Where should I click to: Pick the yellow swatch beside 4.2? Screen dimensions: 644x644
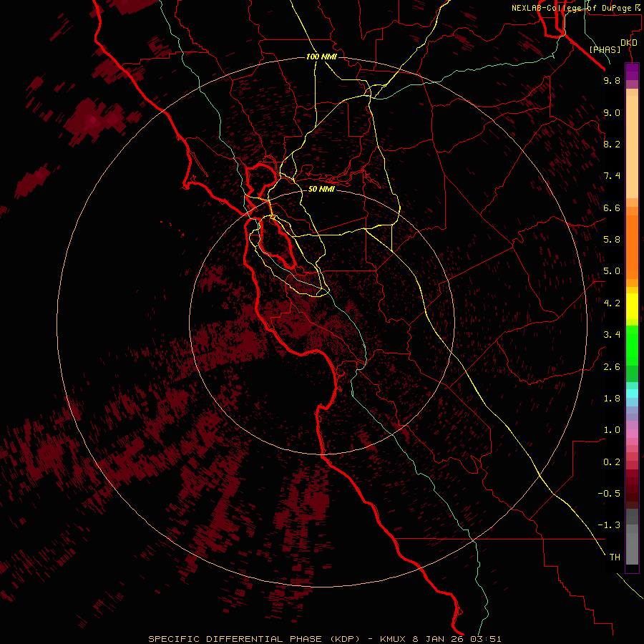click(x=632, y=306)
